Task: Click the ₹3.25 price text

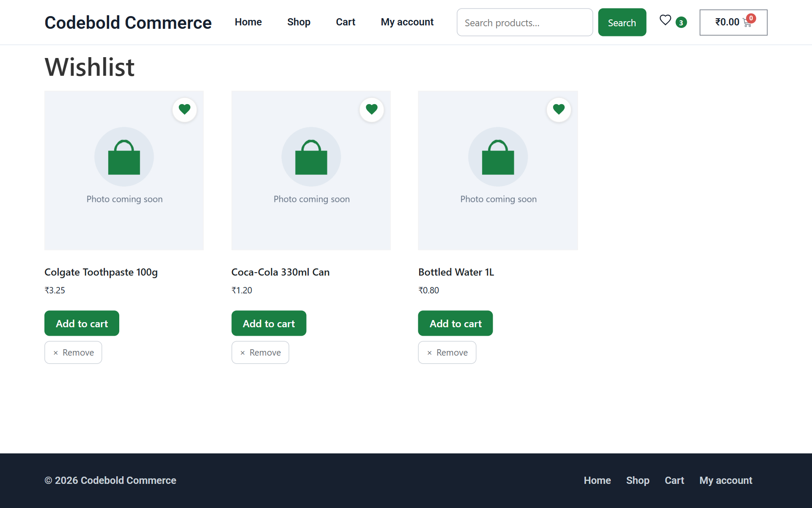Action: point(55,290)
